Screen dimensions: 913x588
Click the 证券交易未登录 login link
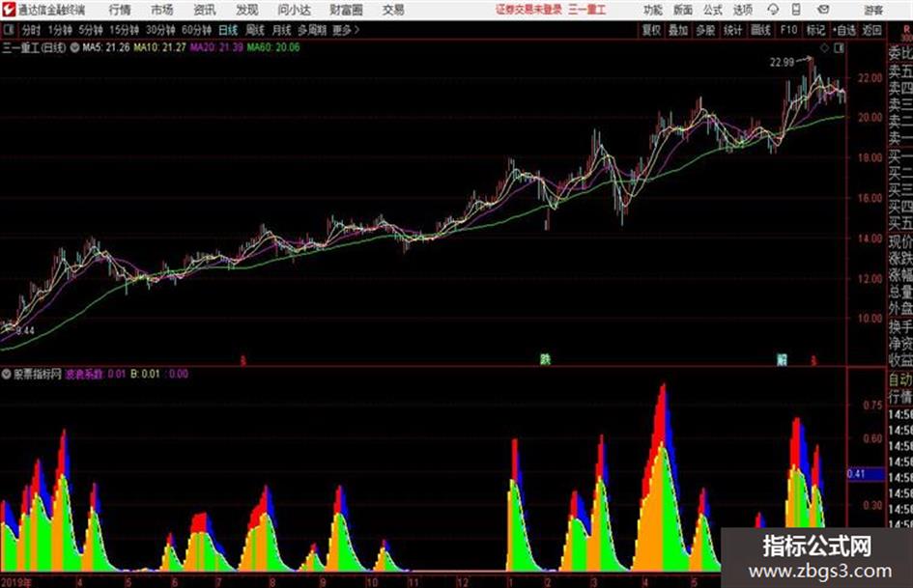pos(528,10)
